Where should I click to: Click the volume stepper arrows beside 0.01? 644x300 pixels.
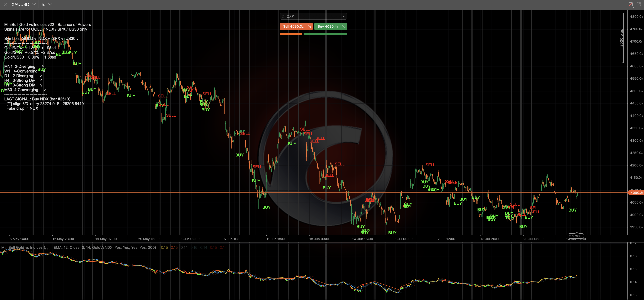[x=283, y=16]
